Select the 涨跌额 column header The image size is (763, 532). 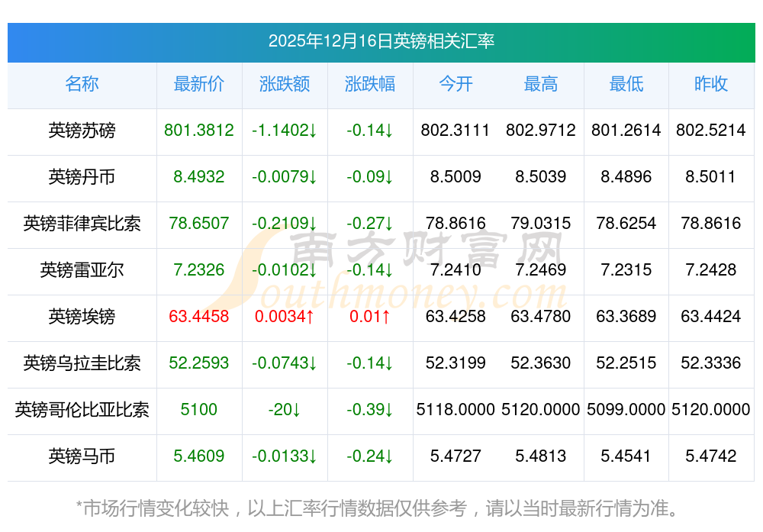click(284, 84)
